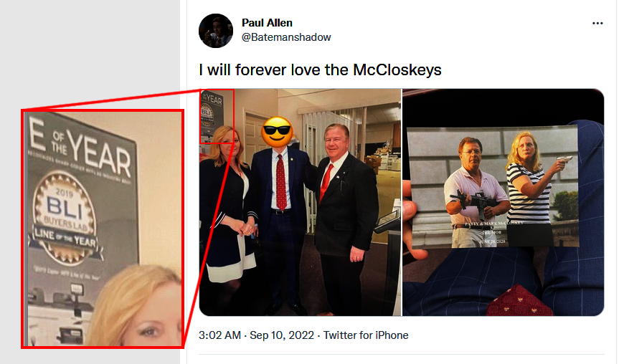Viewport: 624px width, 364px height.
Task: Open the left tweet photo of three people
Action: point(300,203)
